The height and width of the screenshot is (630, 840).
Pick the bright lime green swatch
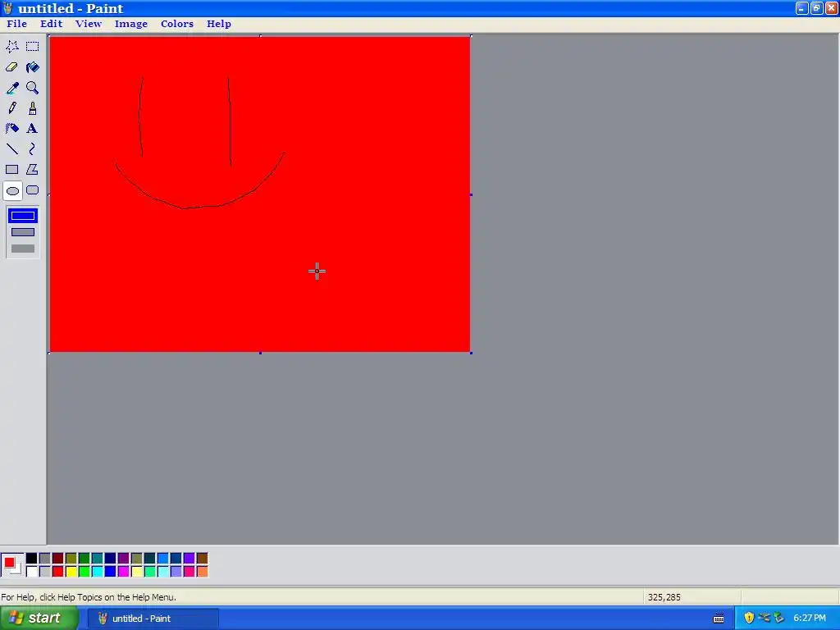[84, 572]
